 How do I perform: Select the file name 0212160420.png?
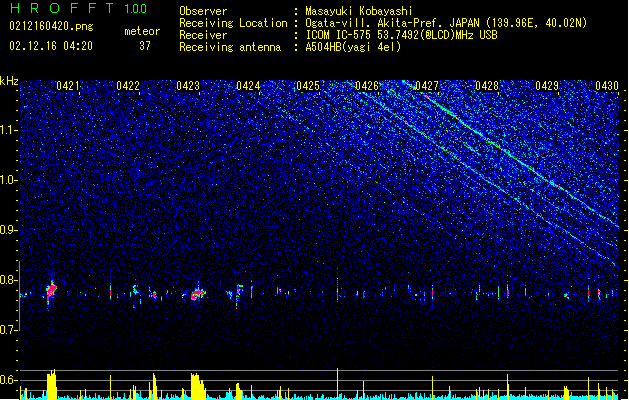51,26
